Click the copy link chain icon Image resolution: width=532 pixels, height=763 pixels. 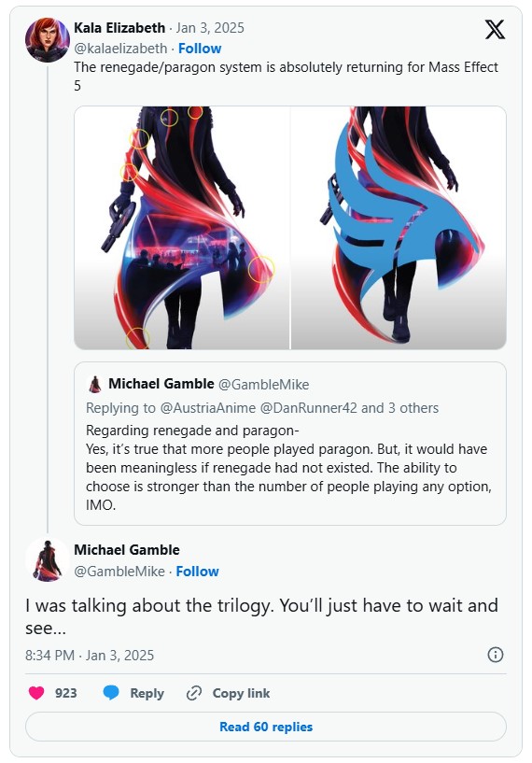[194, 693]
